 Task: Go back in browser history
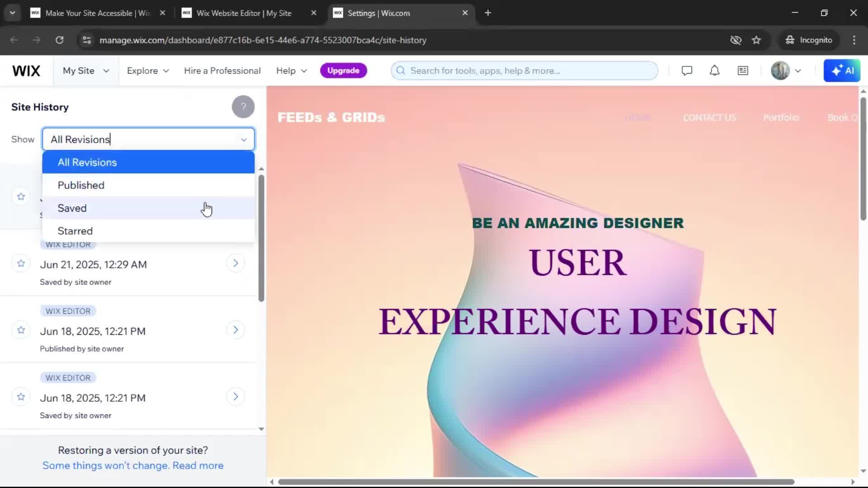pos(14,40)
